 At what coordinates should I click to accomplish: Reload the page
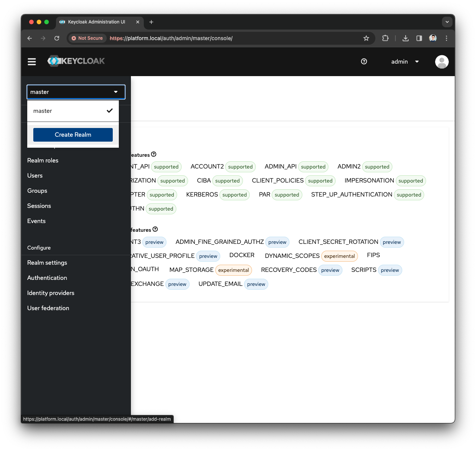57,38
